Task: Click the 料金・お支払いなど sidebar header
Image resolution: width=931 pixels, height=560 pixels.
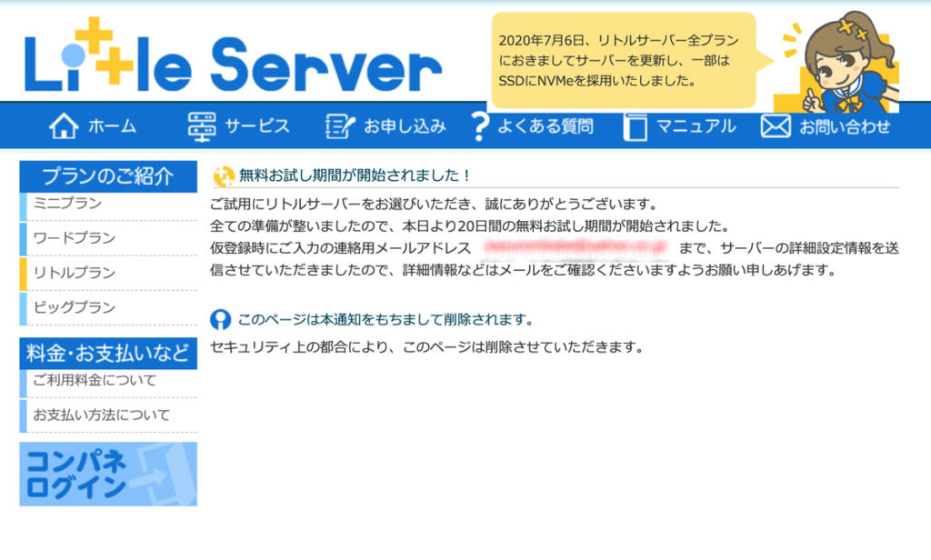Action: click(x=109, y=354)
